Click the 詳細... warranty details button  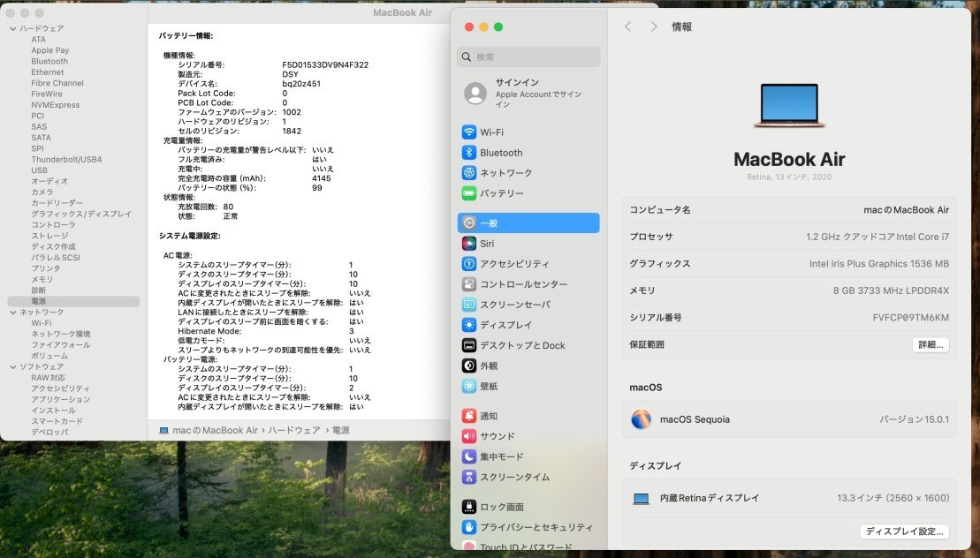[930, 344]
